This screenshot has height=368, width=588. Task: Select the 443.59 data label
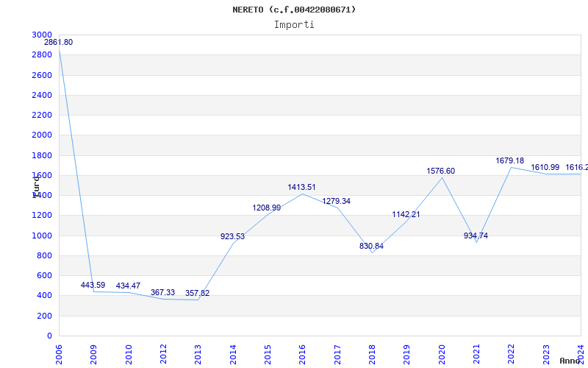click(x=93, y=285)
